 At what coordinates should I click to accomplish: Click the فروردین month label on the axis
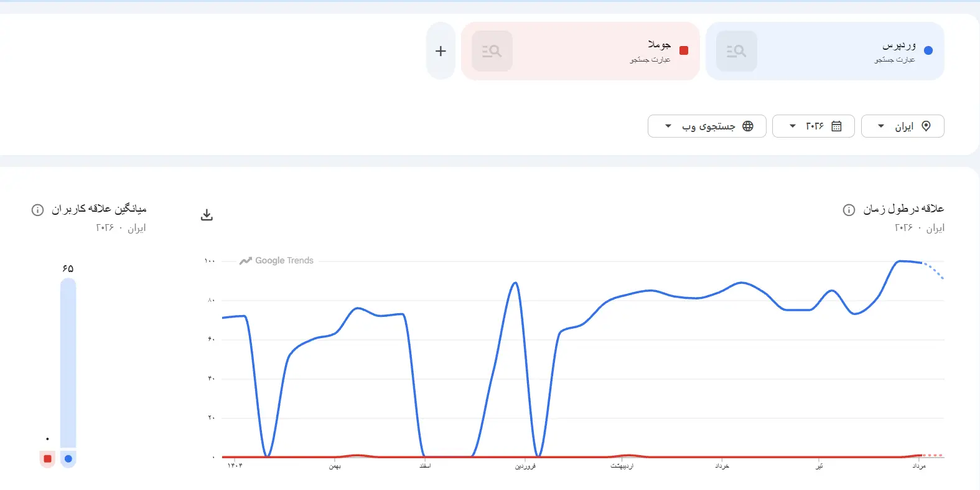pos(525,466)
